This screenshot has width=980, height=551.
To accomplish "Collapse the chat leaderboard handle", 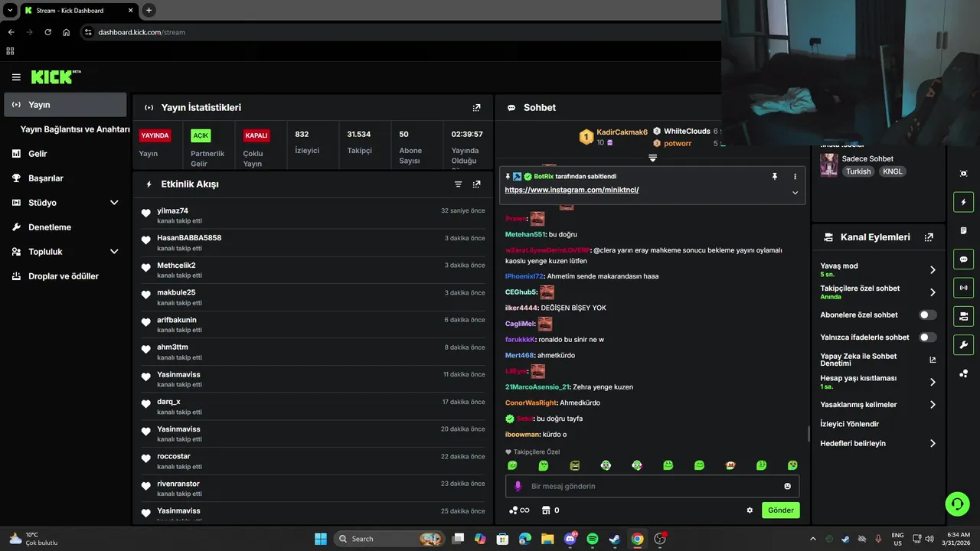I will [x=652, y=158].
